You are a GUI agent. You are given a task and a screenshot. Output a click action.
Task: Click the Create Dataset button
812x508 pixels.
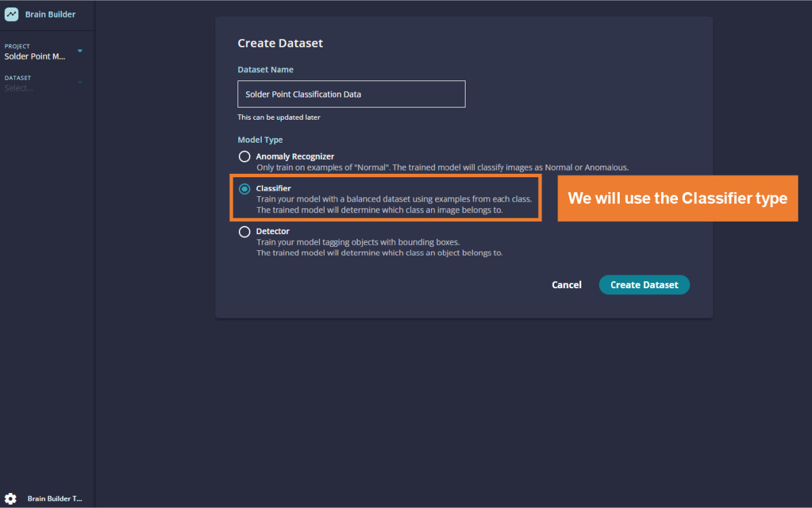(644, 285)
